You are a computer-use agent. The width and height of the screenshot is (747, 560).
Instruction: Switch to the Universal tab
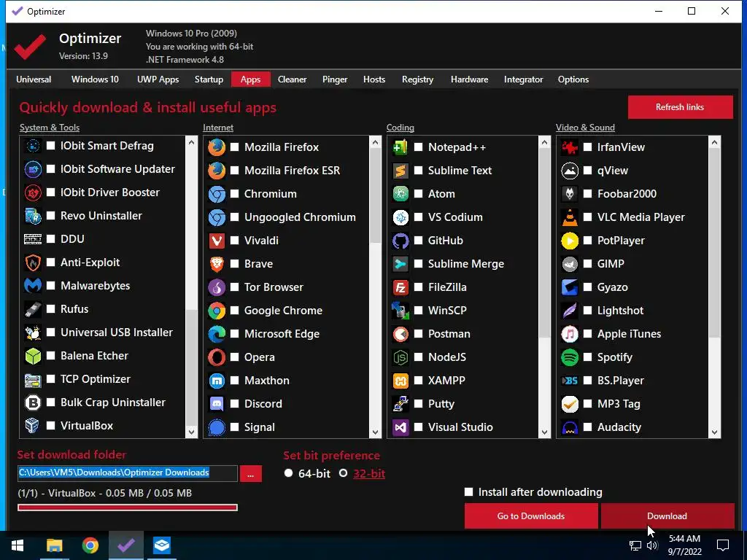pyautogui.click(x=34, y=79)
